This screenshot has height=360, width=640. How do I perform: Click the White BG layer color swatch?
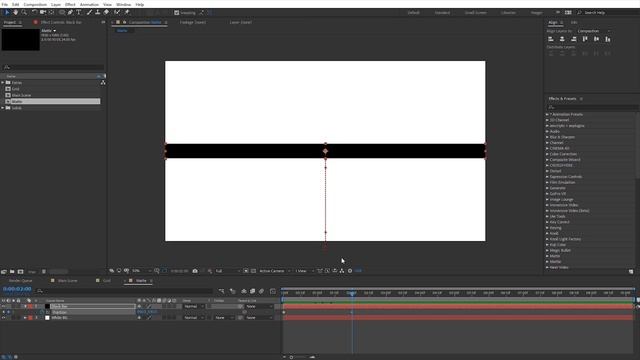point(47,318)
